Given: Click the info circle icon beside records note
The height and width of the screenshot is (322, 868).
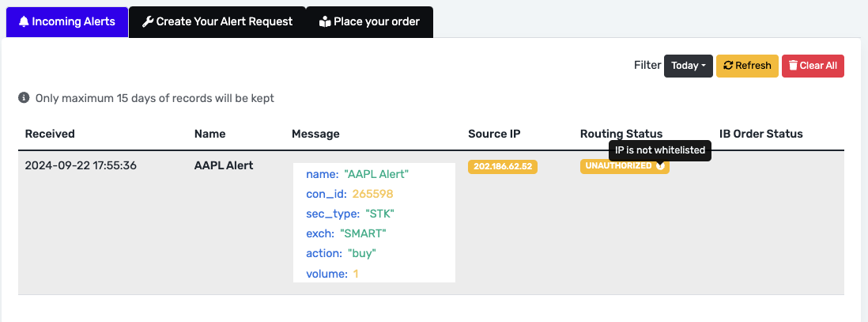Looking at the screenshot, I should tap(24, 98).
